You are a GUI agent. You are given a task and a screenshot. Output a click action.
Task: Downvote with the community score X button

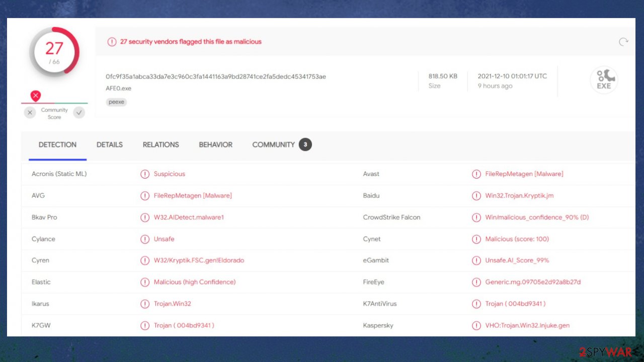pyautogui.click(x=30, y=113)
